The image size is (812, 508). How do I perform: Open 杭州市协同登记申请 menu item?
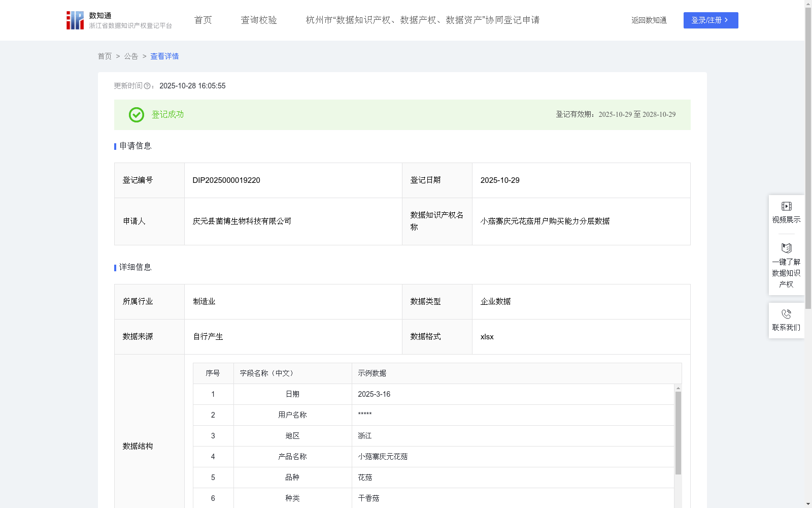point(423,20)
